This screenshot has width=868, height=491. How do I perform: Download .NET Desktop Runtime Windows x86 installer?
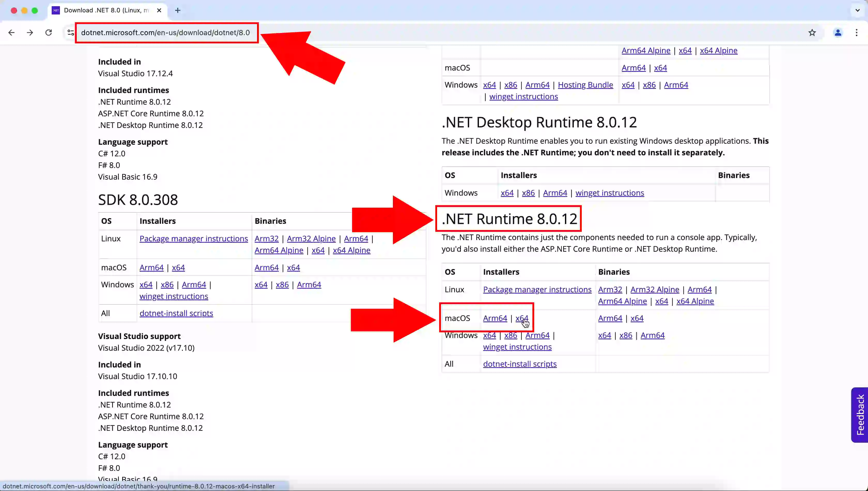[x=528, y=193]
